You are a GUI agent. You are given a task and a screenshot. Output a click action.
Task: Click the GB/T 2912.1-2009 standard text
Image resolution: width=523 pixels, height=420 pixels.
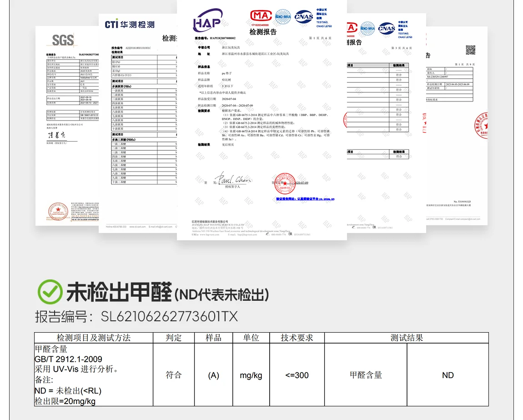pyautogui.click(x=68, y=359)
